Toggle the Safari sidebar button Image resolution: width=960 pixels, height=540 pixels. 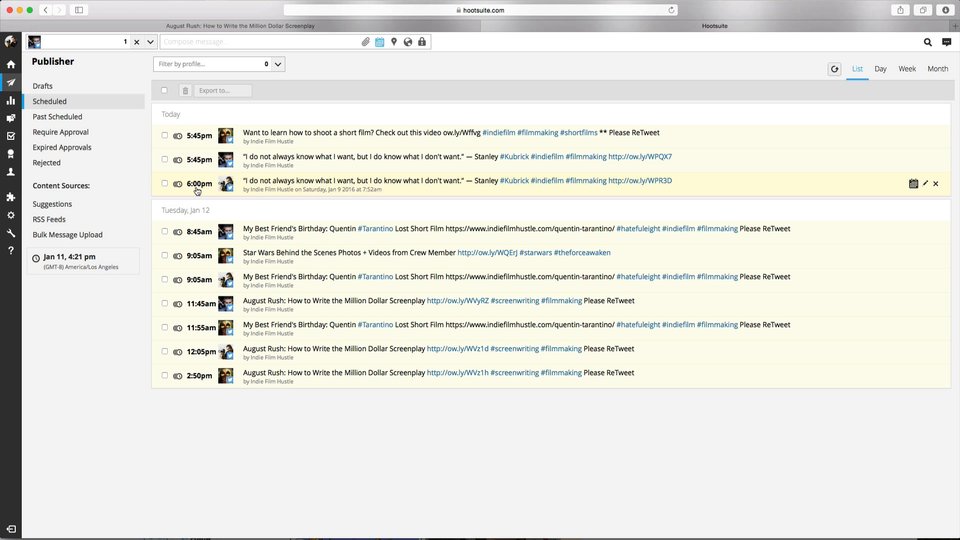point(79,10)
